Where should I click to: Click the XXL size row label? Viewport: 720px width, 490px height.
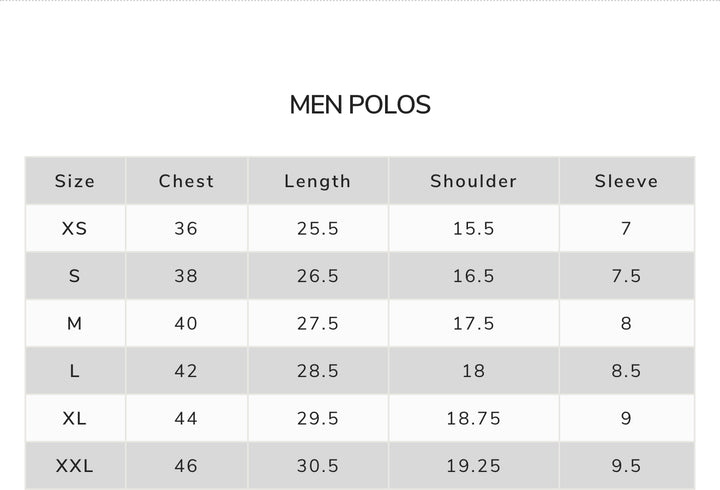coord(75,466)
